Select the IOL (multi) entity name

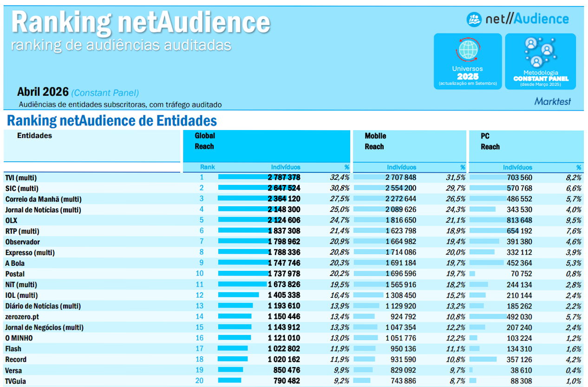pos(21,295)
